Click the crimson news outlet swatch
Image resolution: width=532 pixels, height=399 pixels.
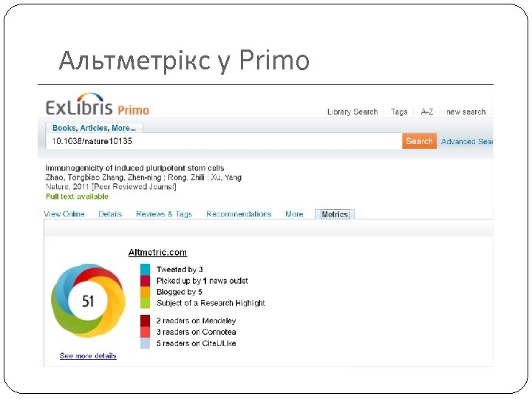(x=146, y=281)
